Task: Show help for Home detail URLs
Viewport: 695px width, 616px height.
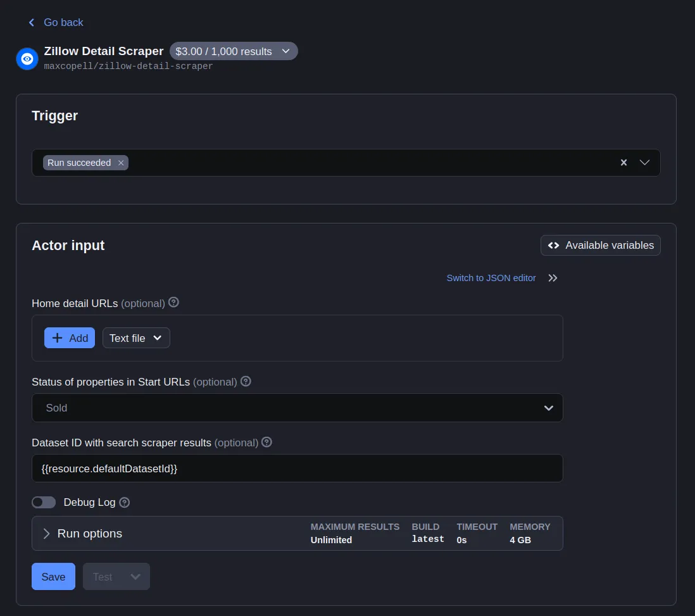Action: [x=173, y=303]
